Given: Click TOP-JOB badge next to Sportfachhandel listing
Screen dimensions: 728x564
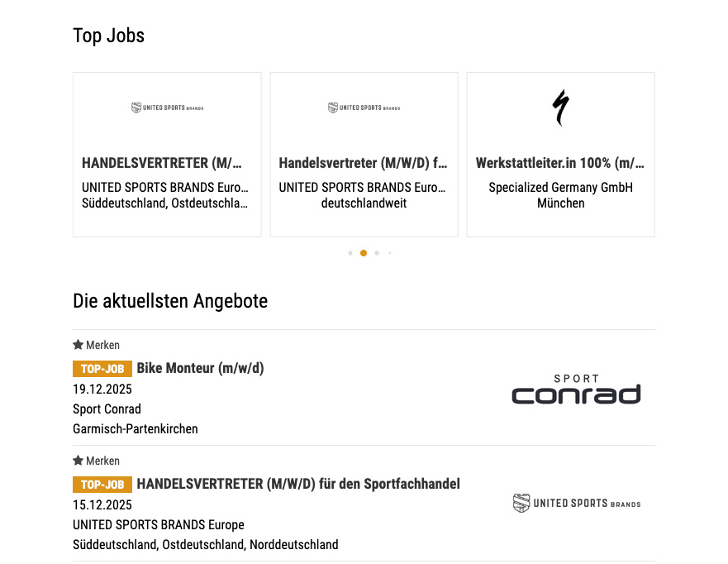Looking at the screenshot, I should click(102, 485).
